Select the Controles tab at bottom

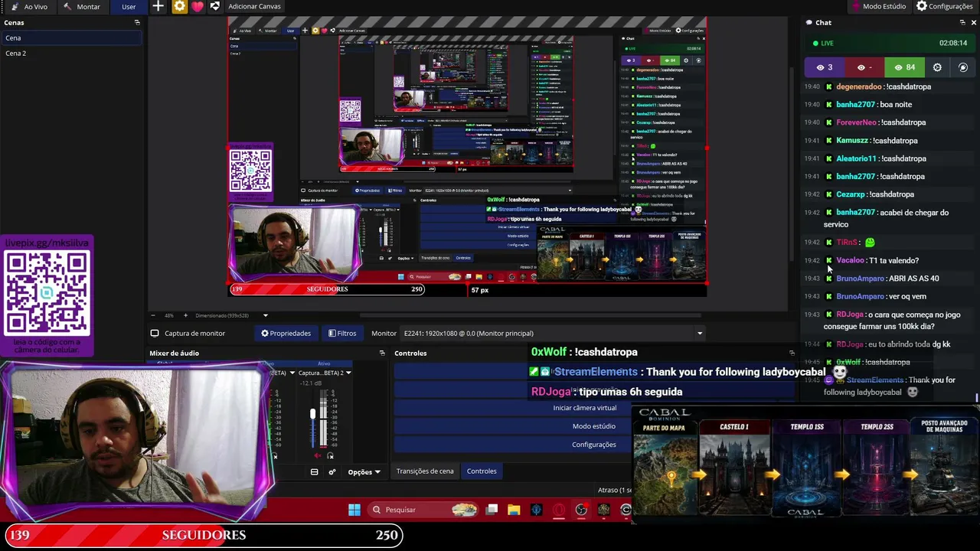(482, 471)
